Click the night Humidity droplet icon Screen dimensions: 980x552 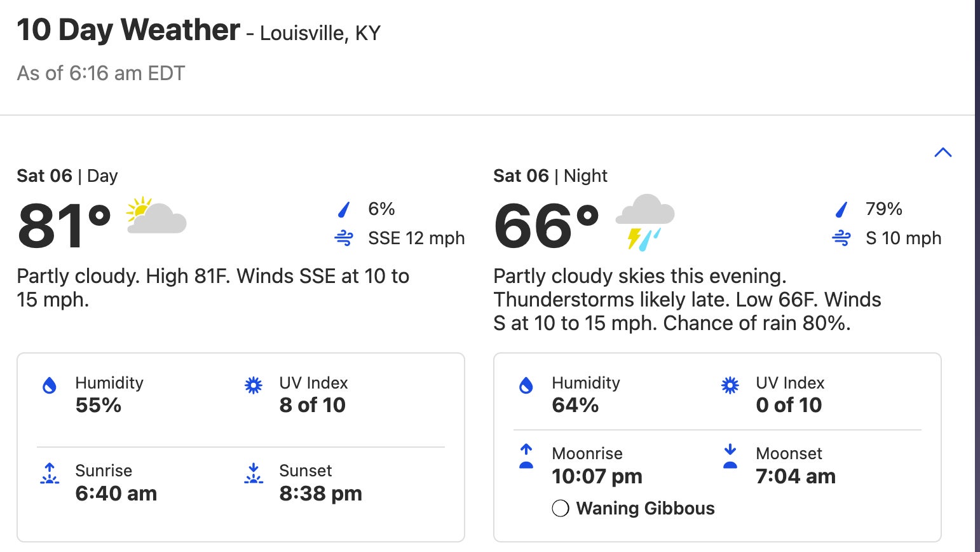click(526, 385)
